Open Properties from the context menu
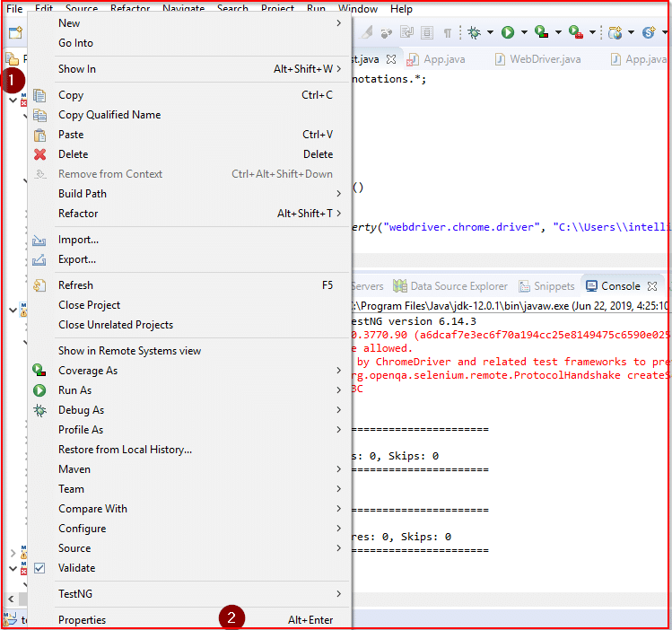The height and width of the screenshot is (630, 672). tap(189, 620)
